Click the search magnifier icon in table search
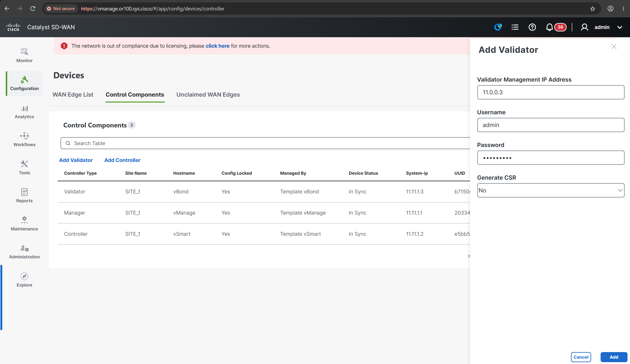Screen dimensions: 630x364 (x=68, y=143)
